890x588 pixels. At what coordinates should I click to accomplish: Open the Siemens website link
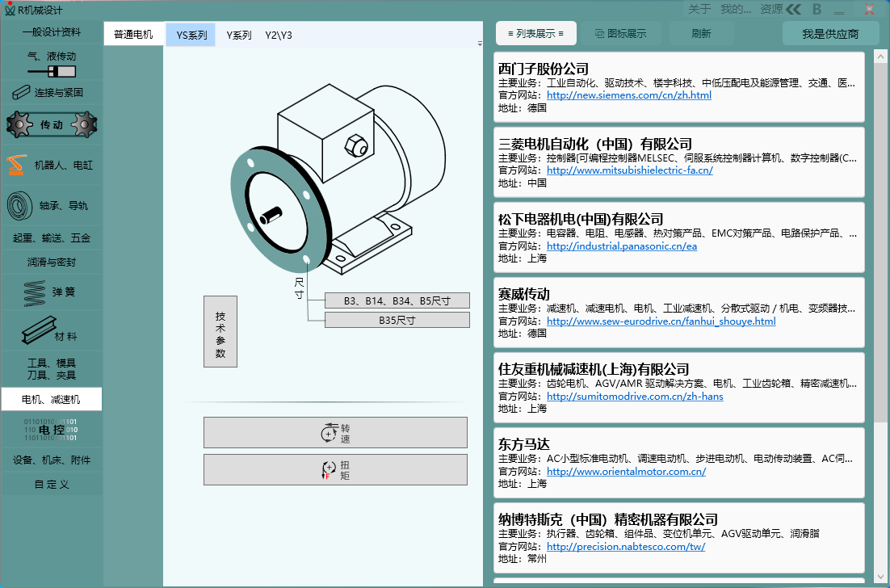tap(629, 94)
